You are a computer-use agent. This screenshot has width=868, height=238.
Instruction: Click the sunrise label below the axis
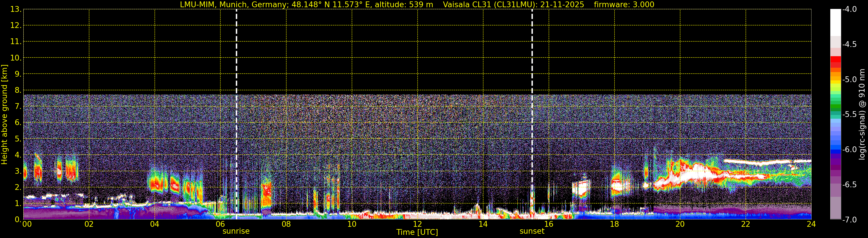236,231
